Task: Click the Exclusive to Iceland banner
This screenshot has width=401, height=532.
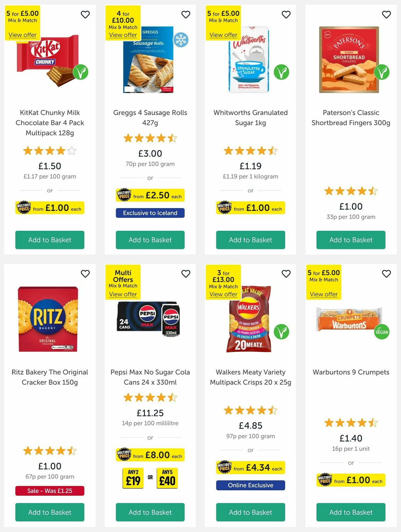Action: tap(150, 213)
